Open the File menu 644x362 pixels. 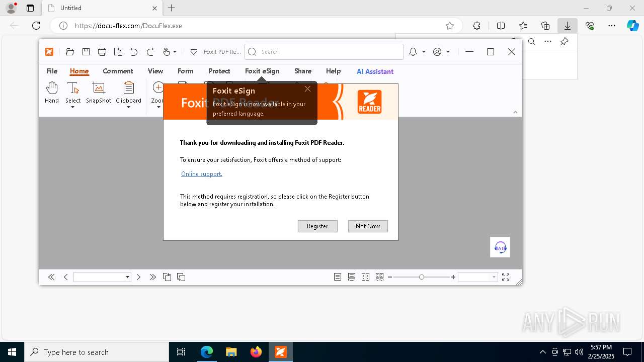pos(52,71)
